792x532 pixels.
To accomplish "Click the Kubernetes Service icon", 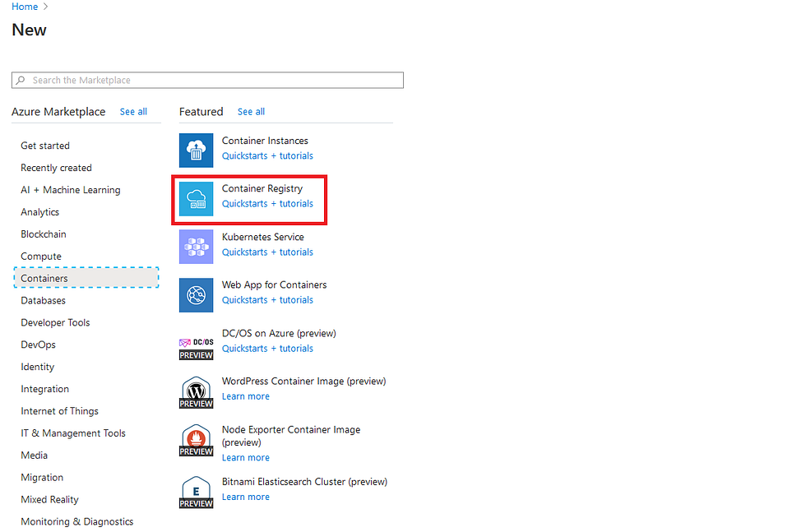I will pos(196,247).
